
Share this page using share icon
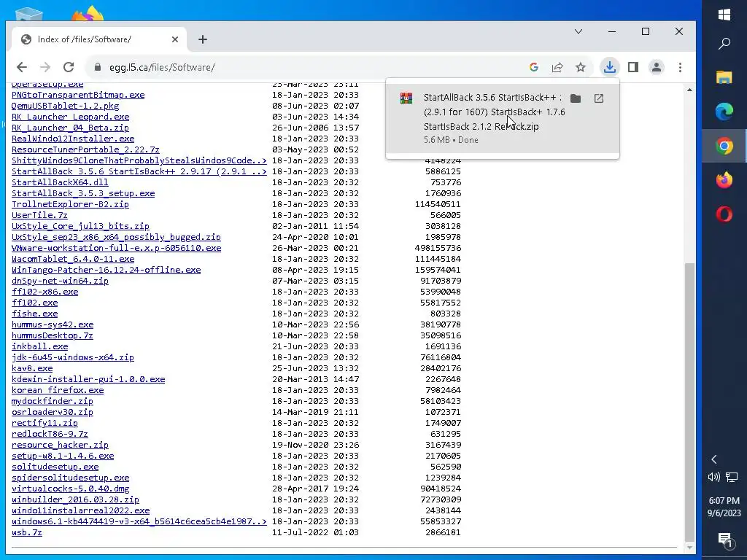coord(557,67)
